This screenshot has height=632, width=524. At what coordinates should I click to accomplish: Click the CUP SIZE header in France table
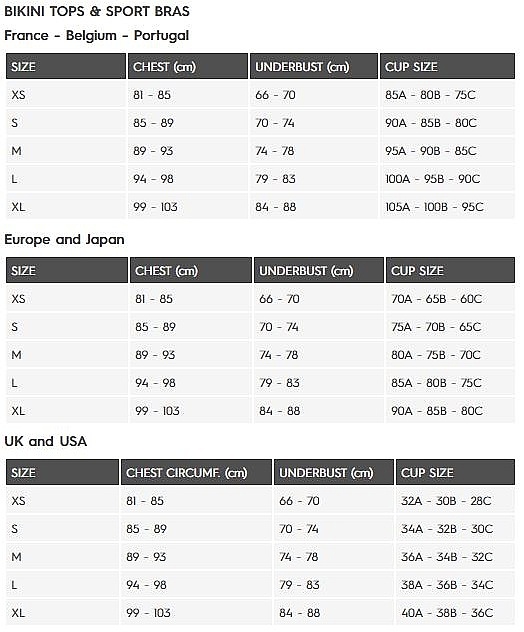pos(447,67)
